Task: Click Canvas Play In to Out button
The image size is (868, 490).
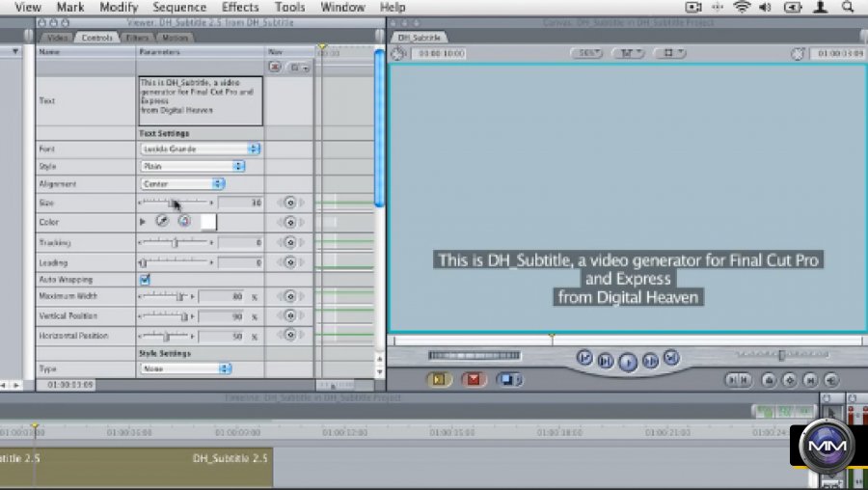Action: pos(605,361)
